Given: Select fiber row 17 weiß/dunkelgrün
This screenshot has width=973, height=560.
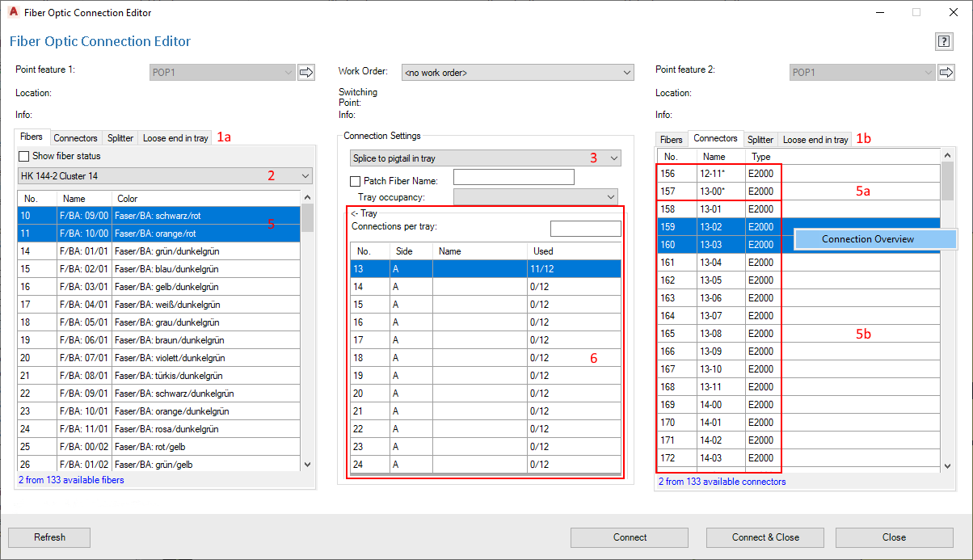Looking at the screenshot, I should point(159,305).
